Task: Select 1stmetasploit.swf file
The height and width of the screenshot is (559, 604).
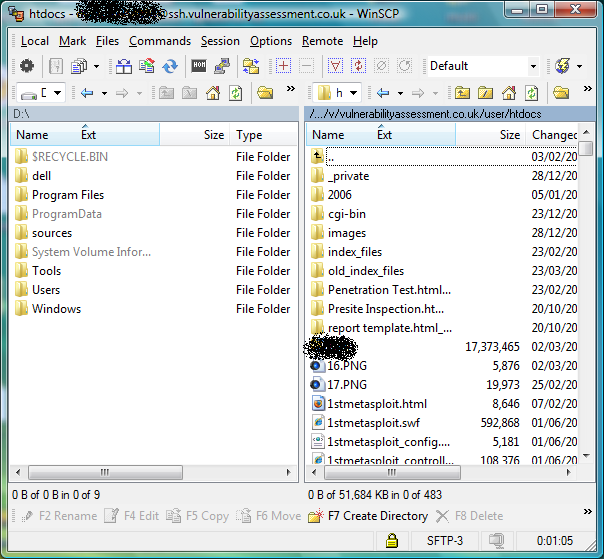Action: point(373,423)
